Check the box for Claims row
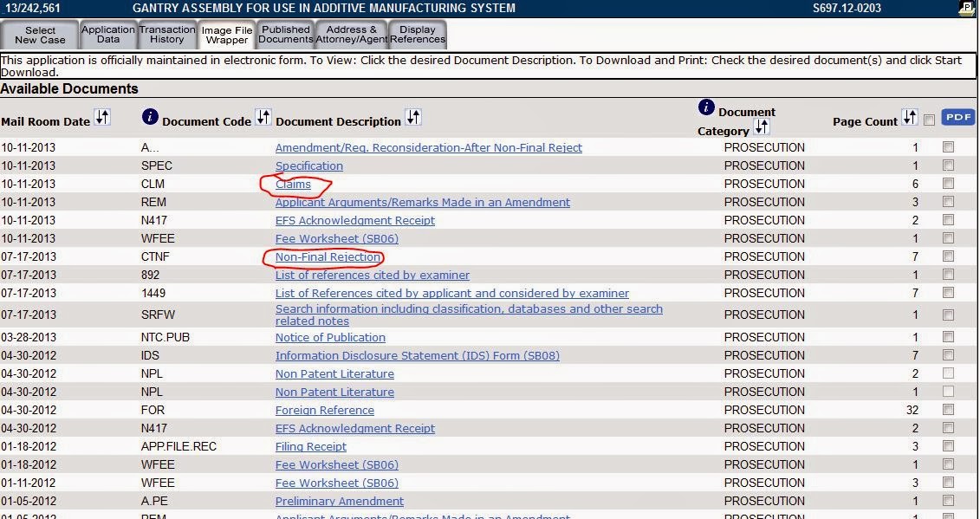The image size is (980, 519). click(948, 184)
